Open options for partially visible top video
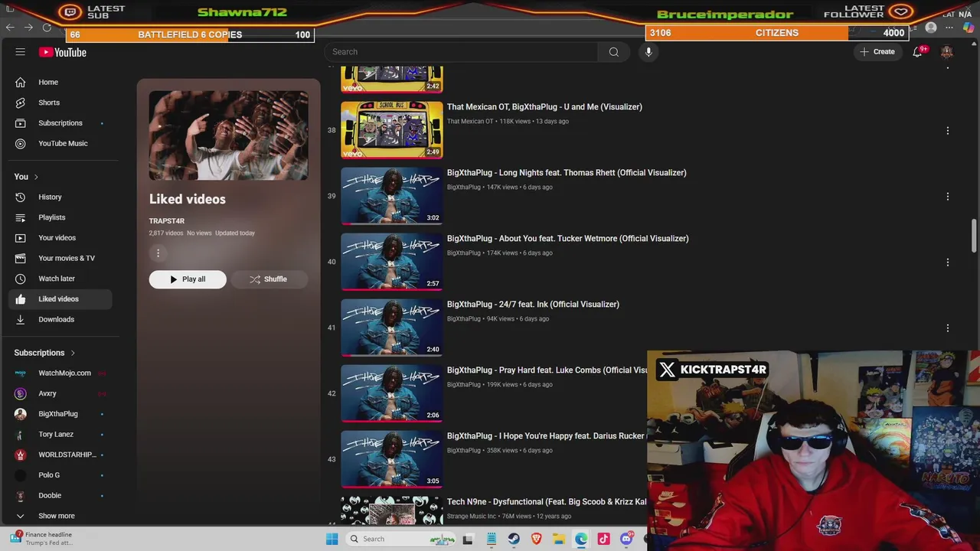The image size is (980, 551). point(947,67)
